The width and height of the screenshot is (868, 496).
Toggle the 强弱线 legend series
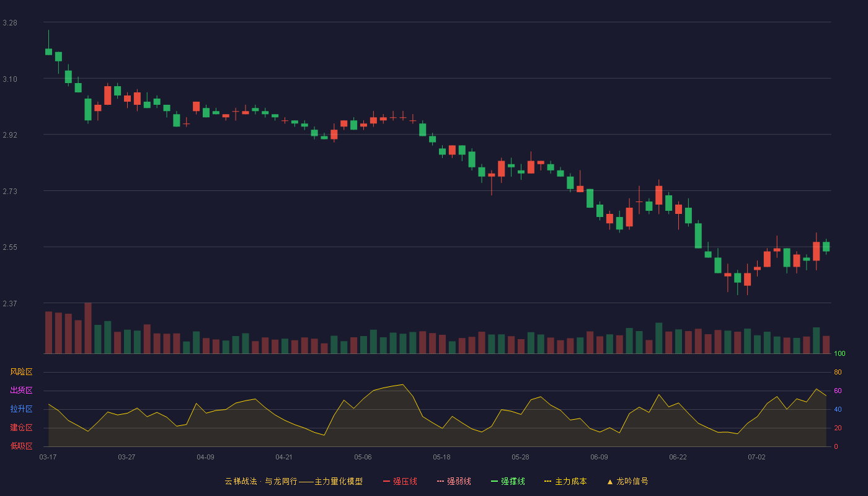(x=454, y=481)
